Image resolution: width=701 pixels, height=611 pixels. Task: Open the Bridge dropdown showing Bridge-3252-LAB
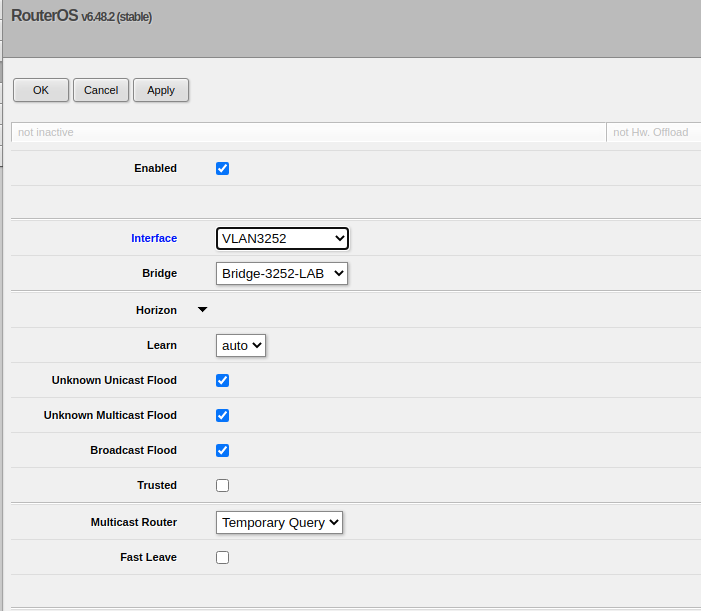(x=282, y=273)
